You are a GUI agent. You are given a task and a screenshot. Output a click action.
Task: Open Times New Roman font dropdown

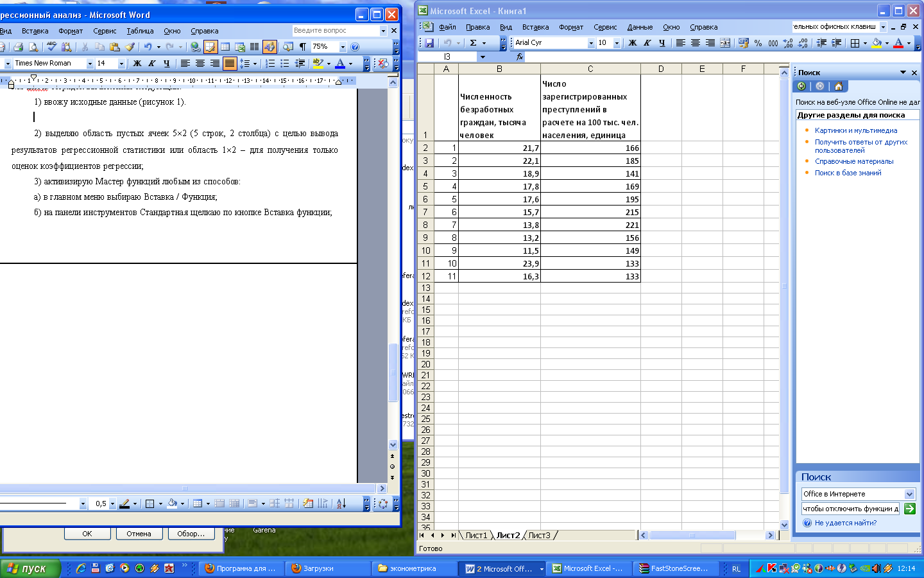(x=90, y=64)
